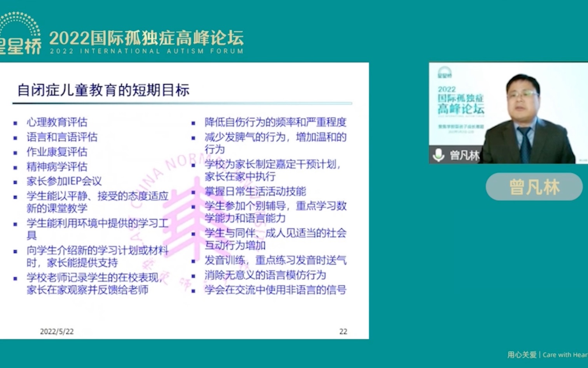Click the title 2022国际孤独症高峰论坛
The image size is (588, 368).
tap(147, 38)
